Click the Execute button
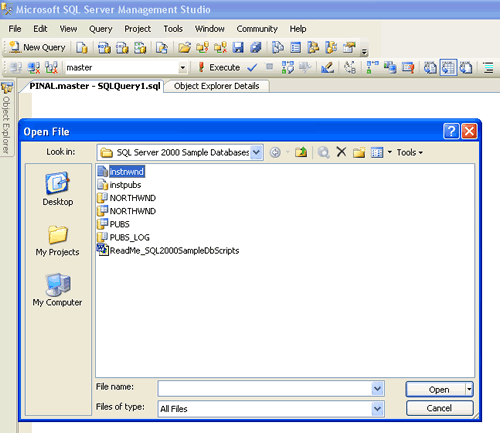The width and height of the screenshot is (500, 433). (219, 68)
